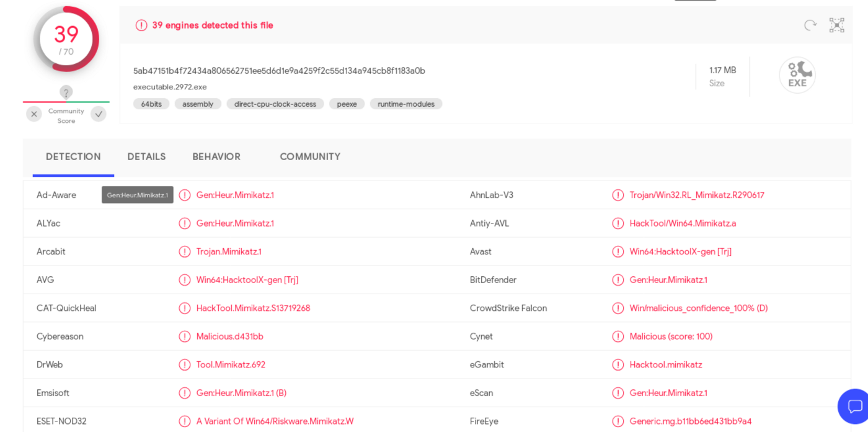Open the similar files graph icon
The width and height of the screenshot is (868, 432).
point(837,25)
